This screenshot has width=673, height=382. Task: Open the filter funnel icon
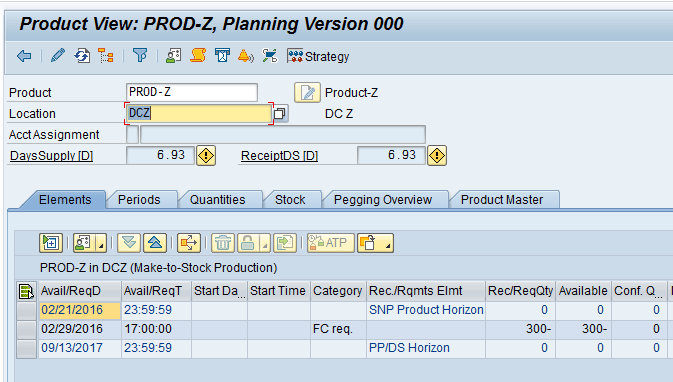click(140, 56)
